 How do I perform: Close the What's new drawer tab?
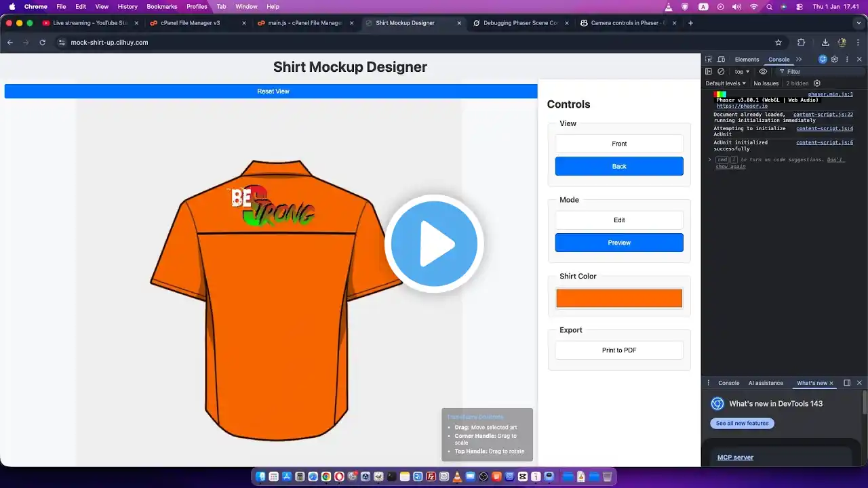(833, 383)
